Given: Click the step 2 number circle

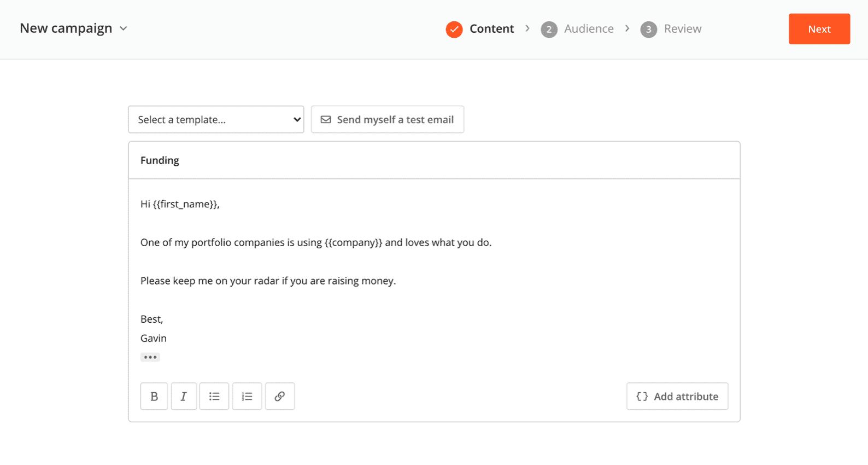Looking at the screenshot, I should tap(549, 30).
